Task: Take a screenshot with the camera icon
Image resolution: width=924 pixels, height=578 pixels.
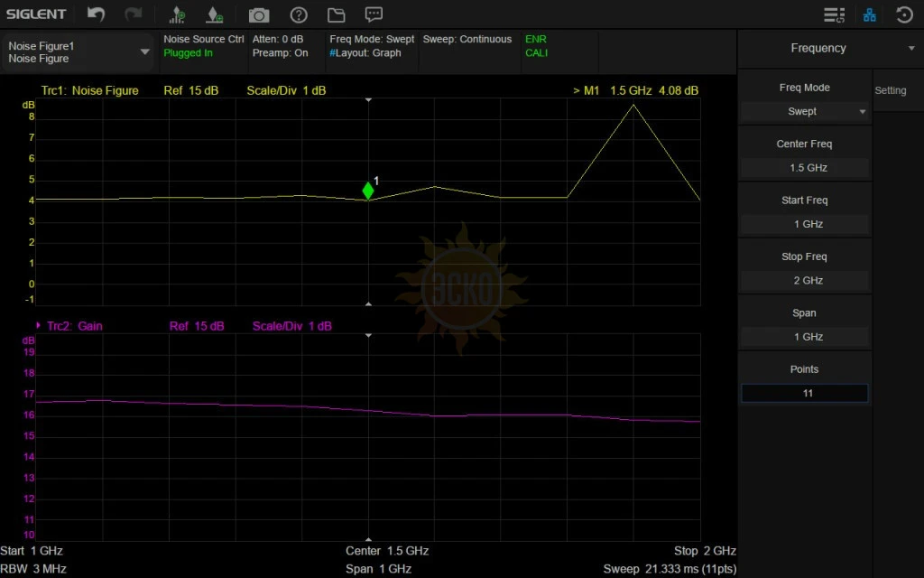Action: coord(259,15)
